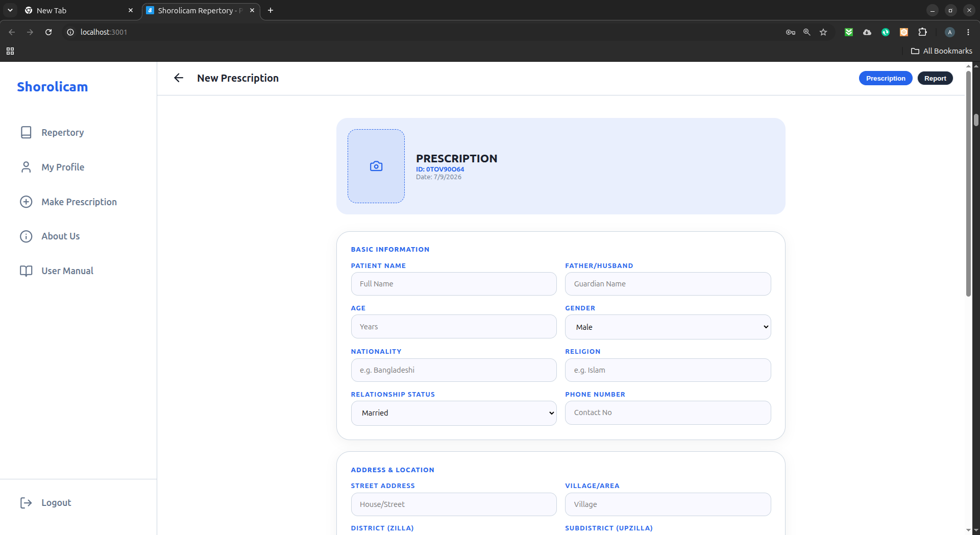Viewport: 980px width, 535px height.
Task: Click the Shorolicam logo
Action: point(52,87)
